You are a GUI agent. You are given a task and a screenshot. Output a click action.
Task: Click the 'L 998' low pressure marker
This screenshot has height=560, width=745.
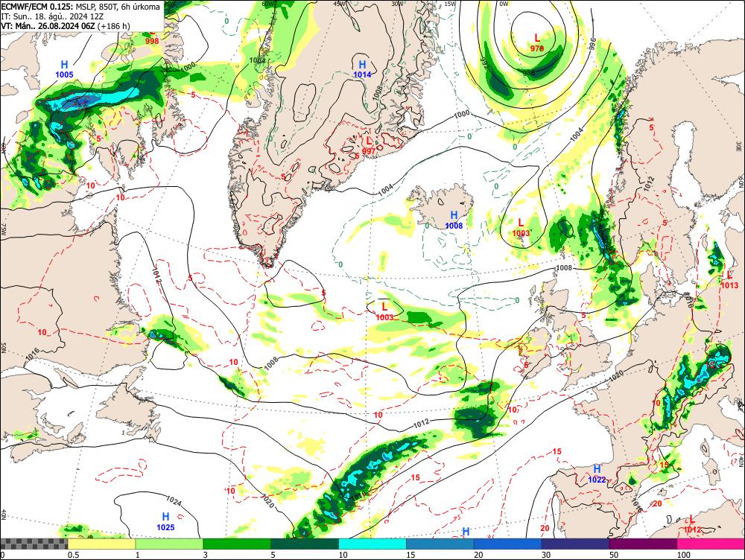[152, 37]
